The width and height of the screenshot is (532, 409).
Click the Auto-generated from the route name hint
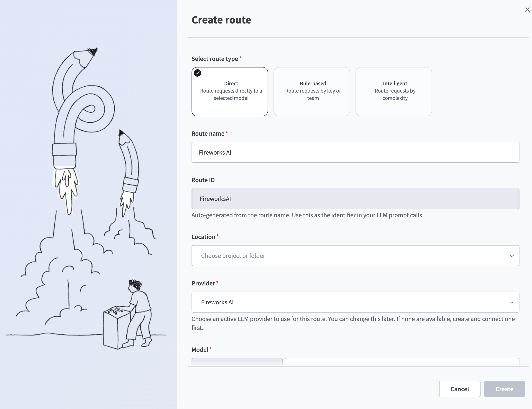tap(307, 215)
